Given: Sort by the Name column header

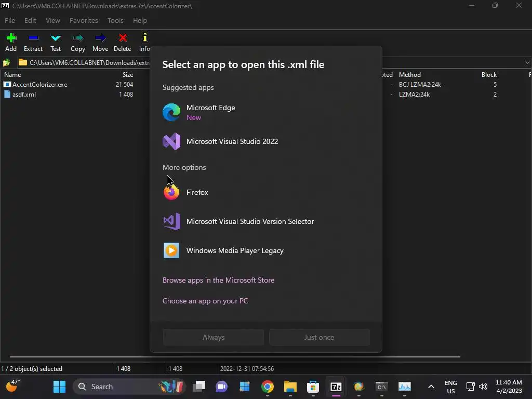Looking at the screenshot, I should pos(12,75).
